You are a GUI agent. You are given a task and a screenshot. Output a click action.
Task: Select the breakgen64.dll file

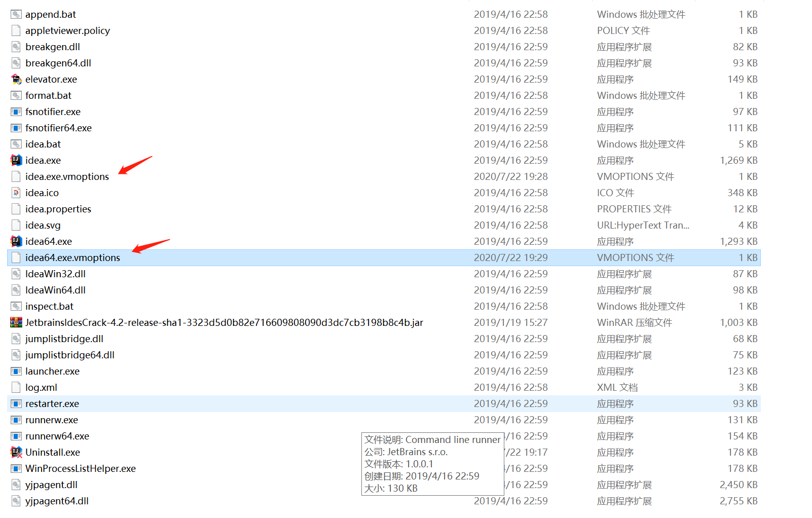59,63
